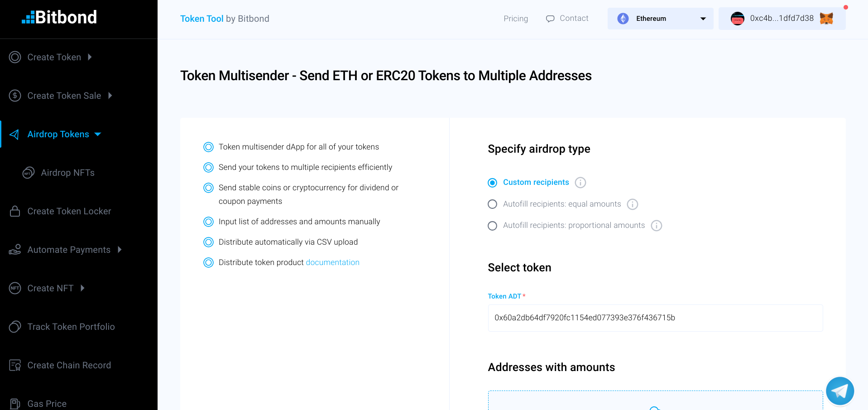Open the Telegram chat bubble

pos(840,391)
